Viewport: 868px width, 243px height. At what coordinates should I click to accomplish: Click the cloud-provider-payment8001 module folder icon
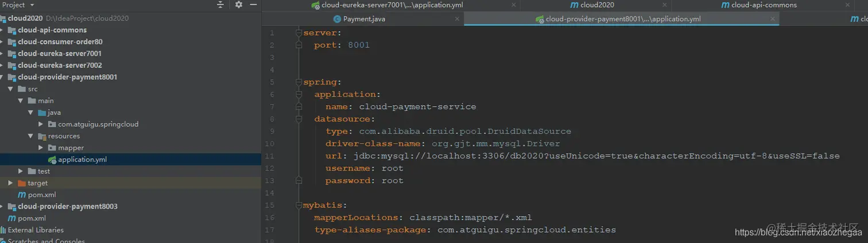coord(12,77)
